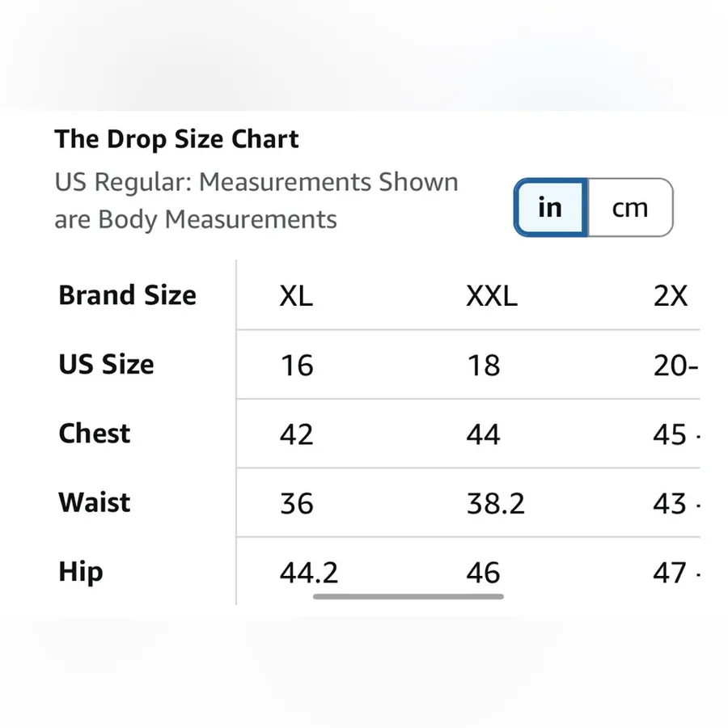Click the XXL waist value 38.2

point(495,504)
